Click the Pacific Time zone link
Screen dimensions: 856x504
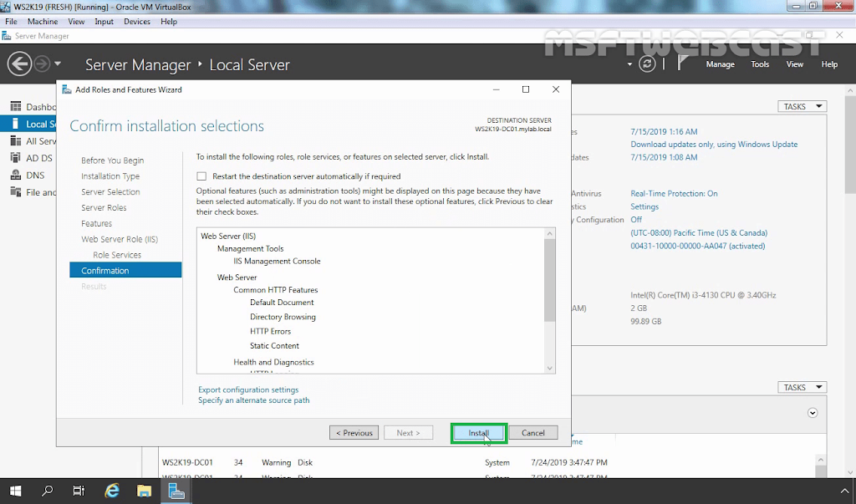699,232
